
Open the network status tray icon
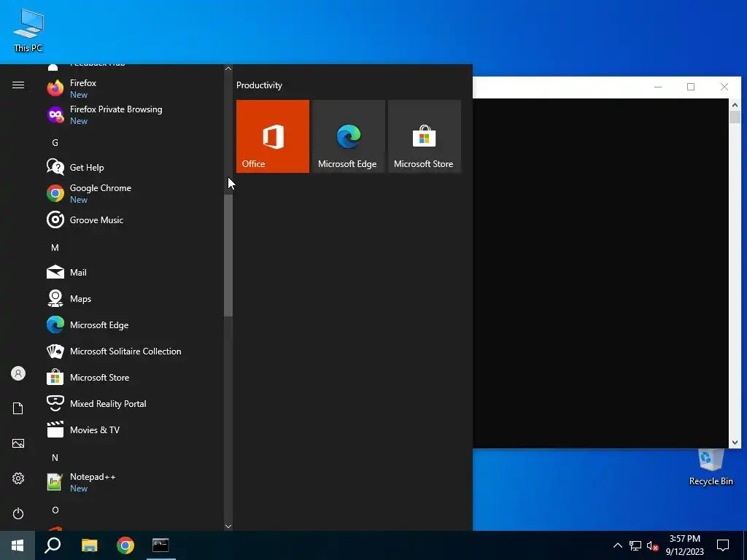[x=635, y=545]
